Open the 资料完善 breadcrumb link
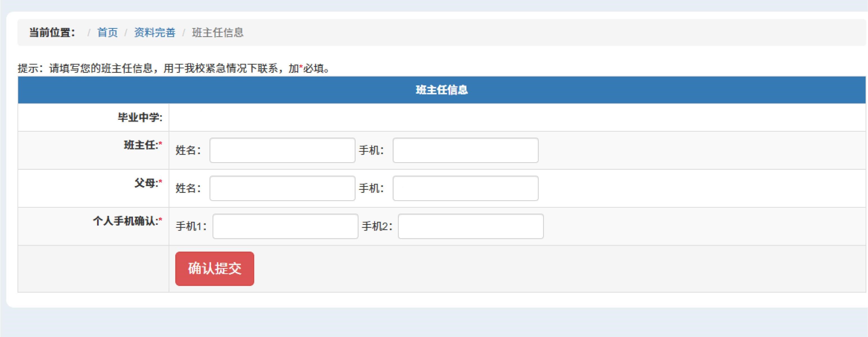 [155, 33]
